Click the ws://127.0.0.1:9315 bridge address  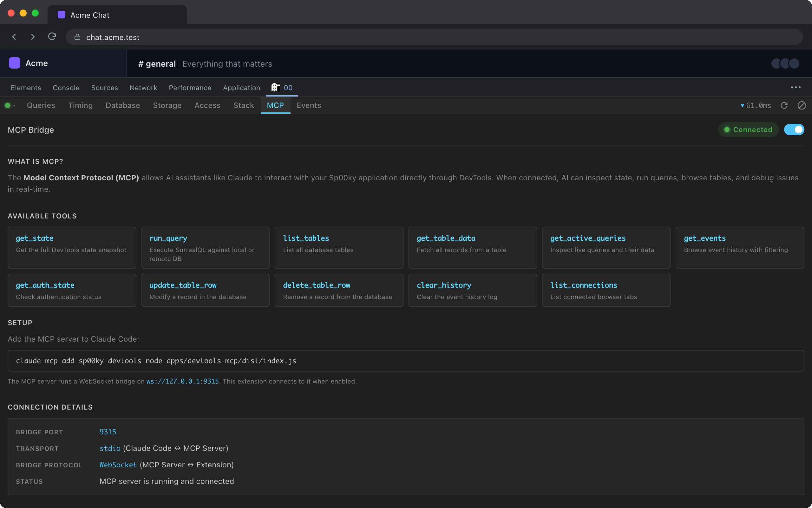[182, 381]
